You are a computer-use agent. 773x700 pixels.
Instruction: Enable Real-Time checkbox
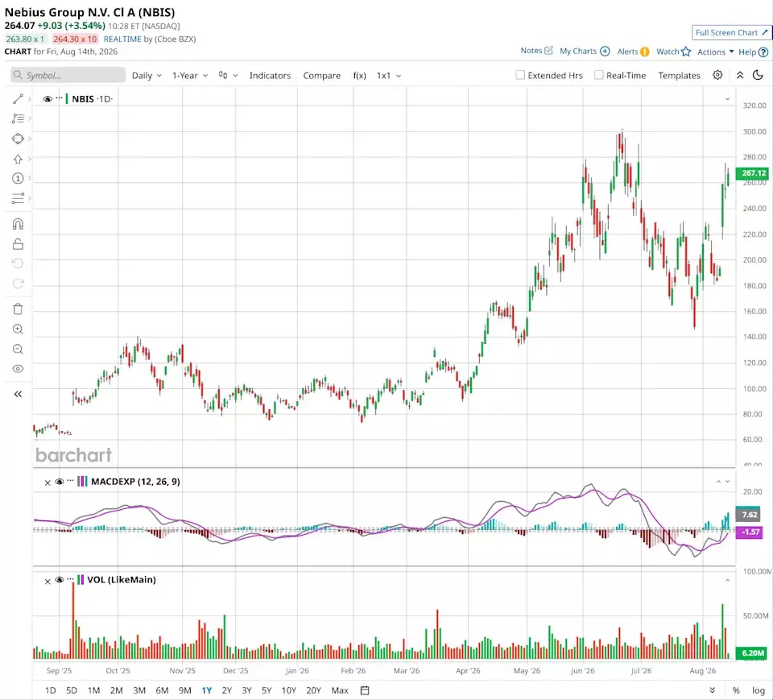598,75
